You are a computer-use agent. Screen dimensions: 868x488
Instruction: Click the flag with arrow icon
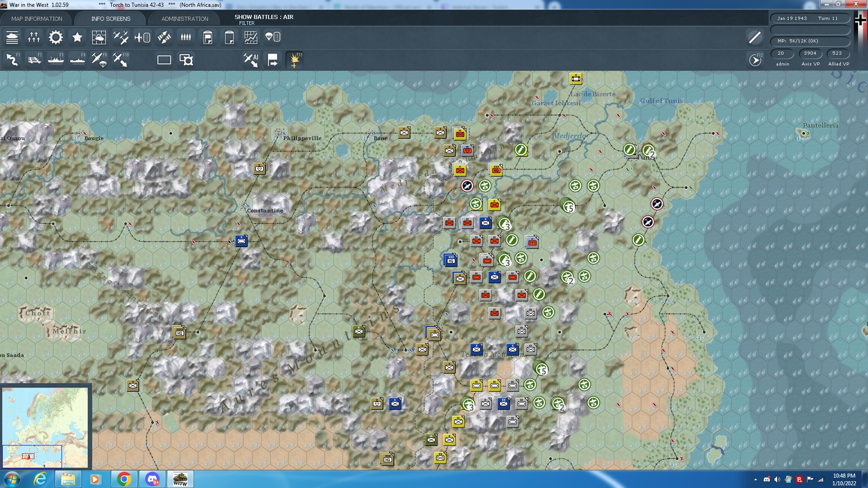coord(273,60)
